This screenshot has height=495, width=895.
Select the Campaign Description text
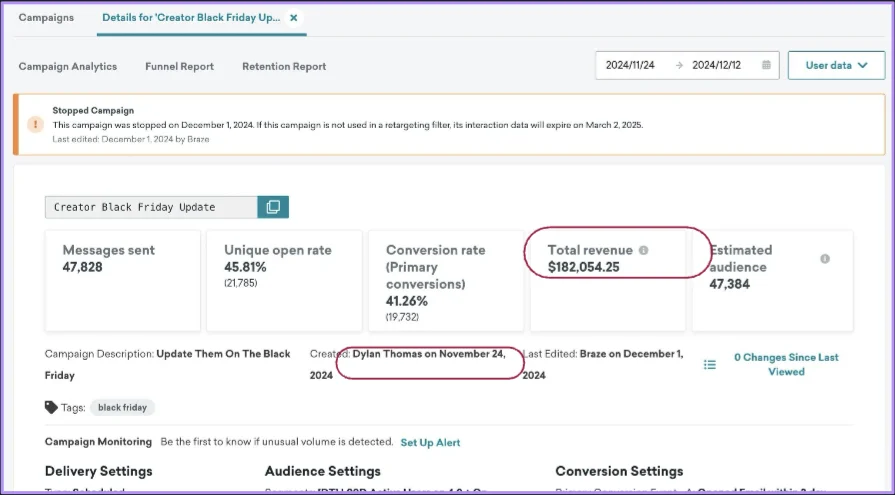(x=167, y=364)
